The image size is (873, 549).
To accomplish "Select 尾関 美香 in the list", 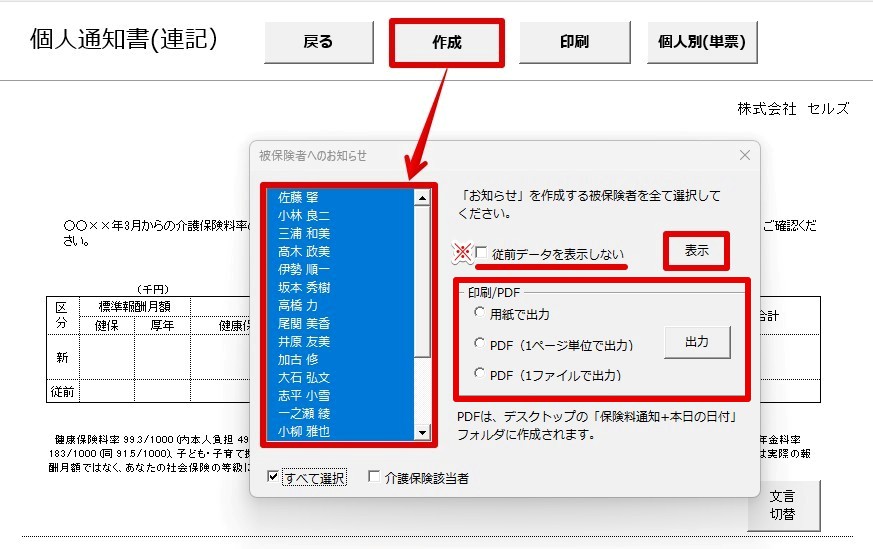I will click(341, 323).
